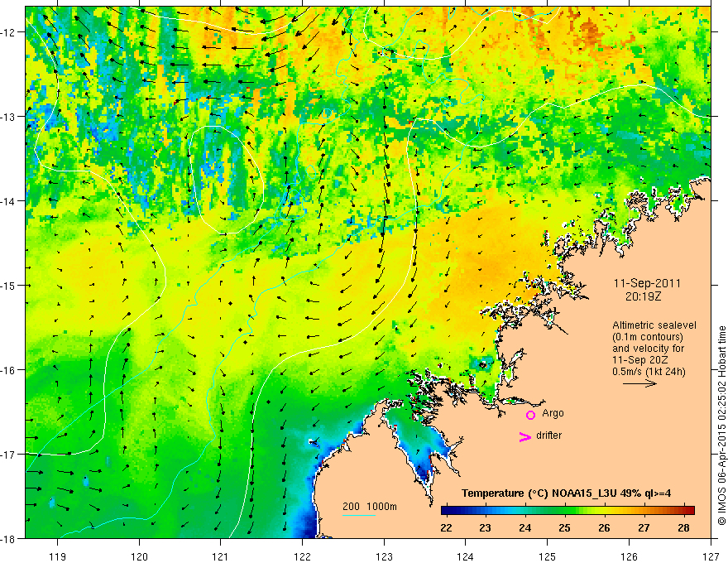Click the latitude axis label -12
Viewport: 728px width, 563px height.
(9, 32)
